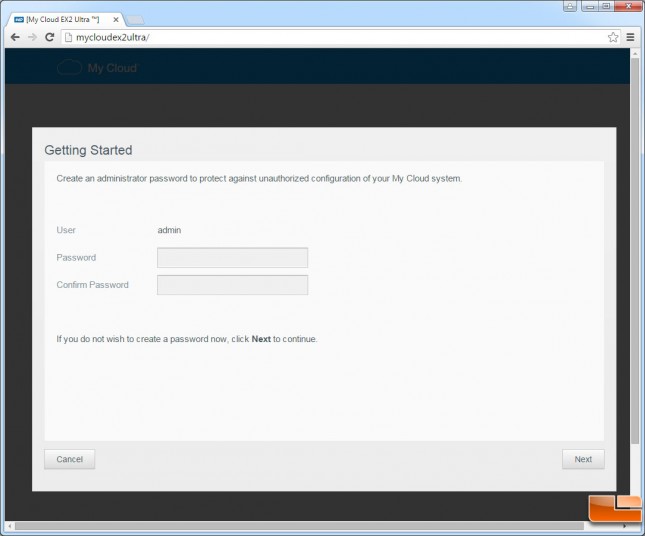Reload the page with the refresh icon
The image size is (645, 536).
(50, 37)
